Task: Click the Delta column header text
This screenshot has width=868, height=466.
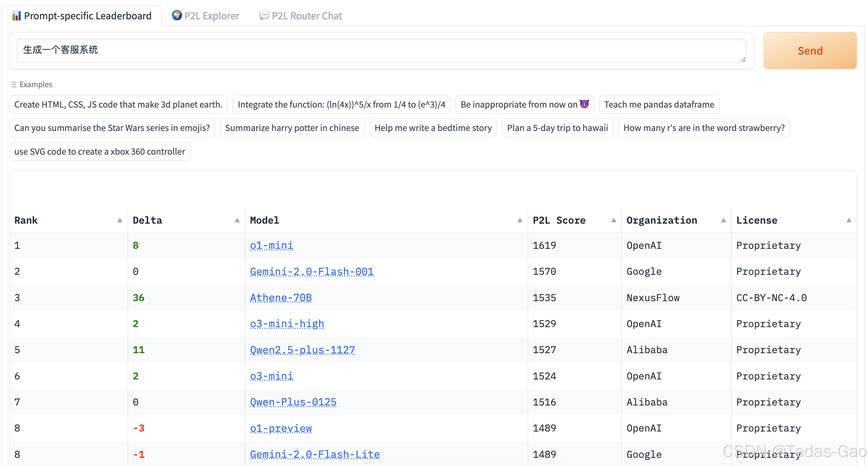Action: (147, 220)
